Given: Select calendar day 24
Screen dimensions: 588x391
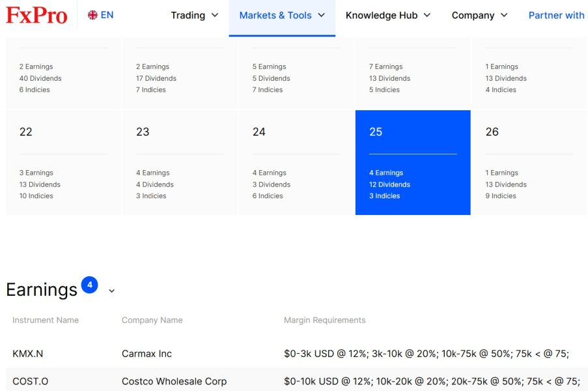Looking at the screenshot, I should point(297,162).
